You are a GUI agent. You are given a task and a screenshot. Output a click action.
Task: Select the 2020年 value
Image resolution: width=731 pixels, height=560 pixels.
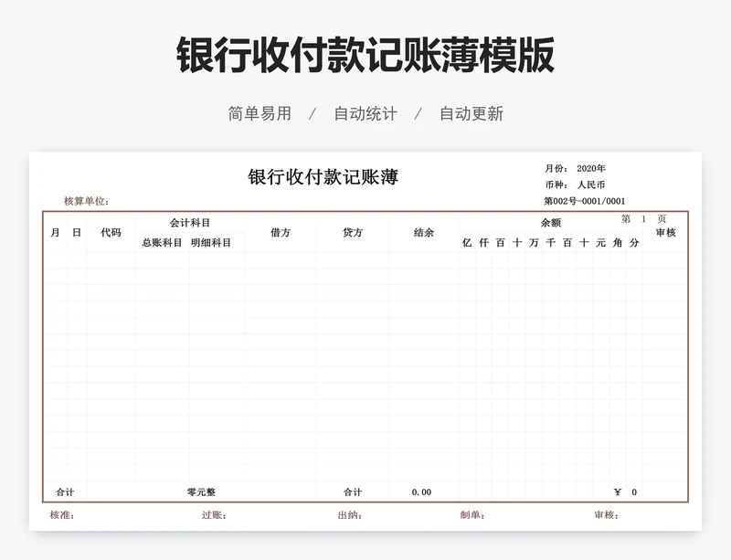pos(591,168)
